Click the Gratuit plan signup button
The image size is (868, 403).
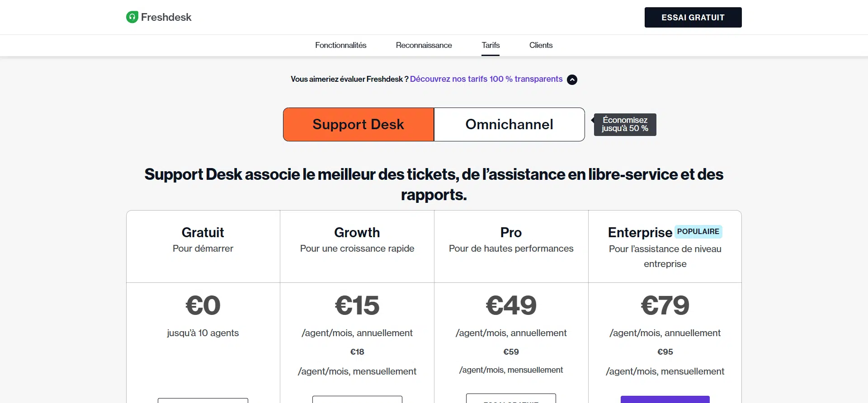point(203,400)
